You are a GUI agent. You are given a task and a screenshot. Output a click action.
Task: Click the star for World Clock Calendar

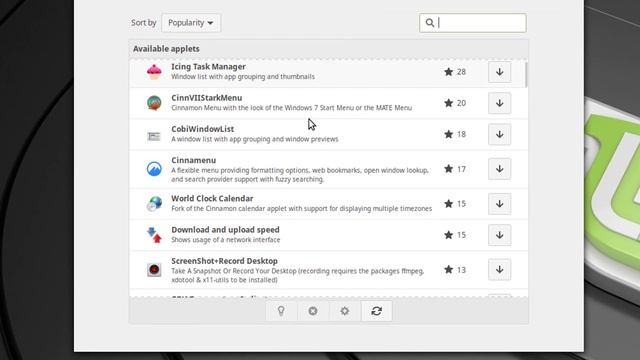coord(449,204)
